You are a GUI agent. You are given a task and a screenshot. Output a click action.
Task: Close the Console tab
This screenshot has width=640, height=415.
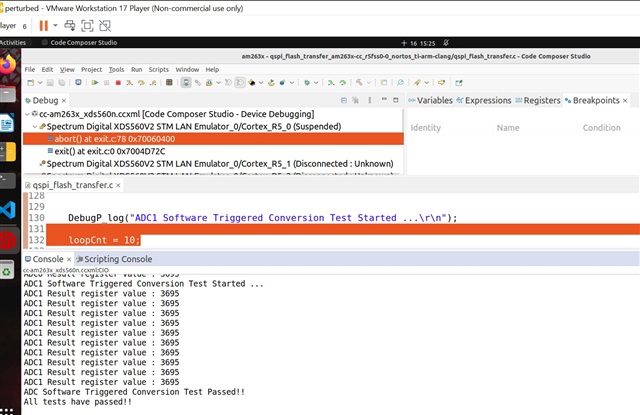click(x=69, y=259)
